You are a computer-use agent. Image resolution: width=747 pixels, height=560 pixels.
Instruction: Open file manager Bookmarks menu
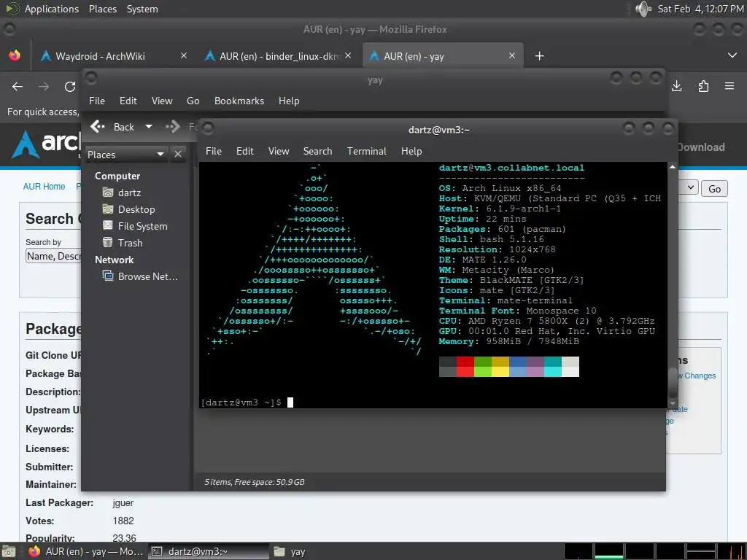tap(239, 101)
